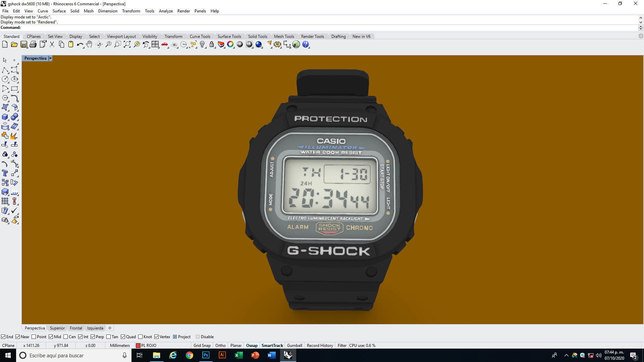Click the Copy icon in the toolbar

(61, 44)
